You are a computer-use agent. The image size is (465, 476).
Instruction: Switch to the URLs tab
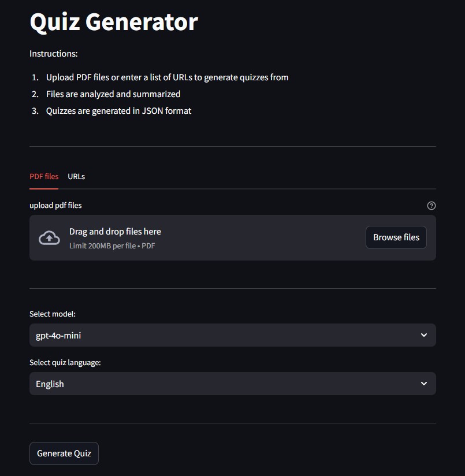tap(76, 176)
